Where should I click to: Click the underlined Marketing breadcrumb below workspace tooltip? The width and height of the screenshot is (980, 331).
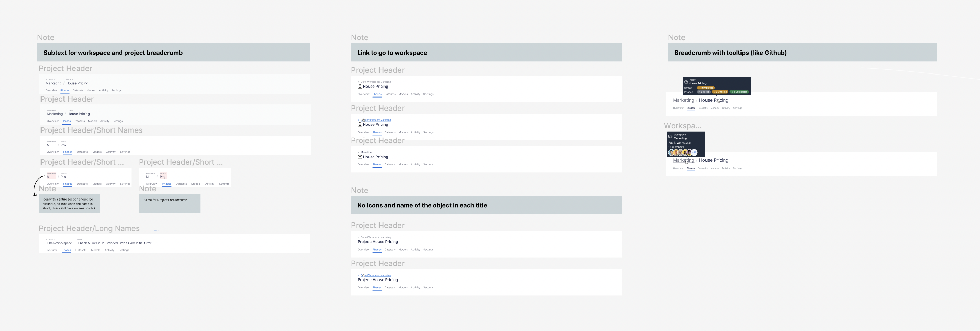point(683,160)
